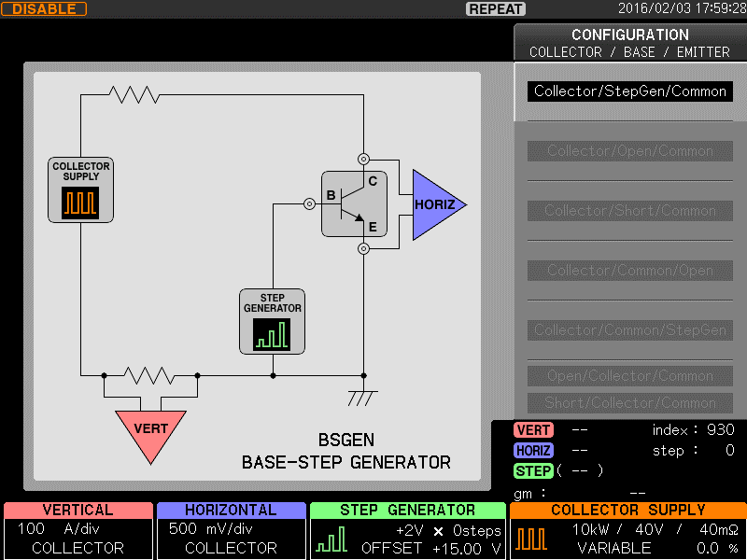The height and width of the screenshot is (560, 747).
Task: Click the BASE-STEP GENERATOR caption
Action: [x=345, y=462]
